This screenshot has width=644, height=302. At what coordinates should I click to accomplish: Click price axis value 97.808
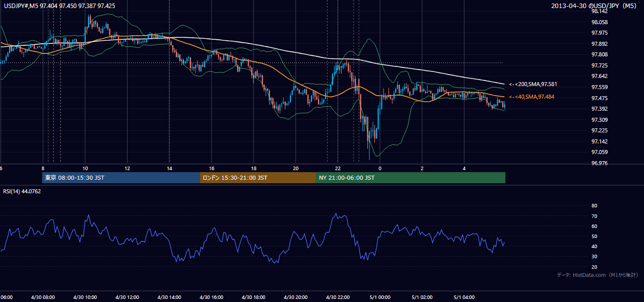[x=599, y=54]
